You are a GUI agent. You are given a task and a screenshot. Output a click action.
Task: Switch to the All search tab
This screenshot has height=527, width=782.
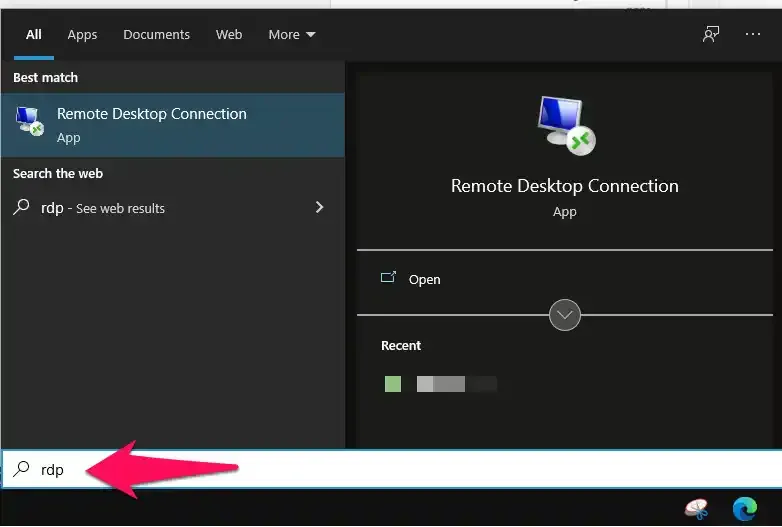[33, 34]
